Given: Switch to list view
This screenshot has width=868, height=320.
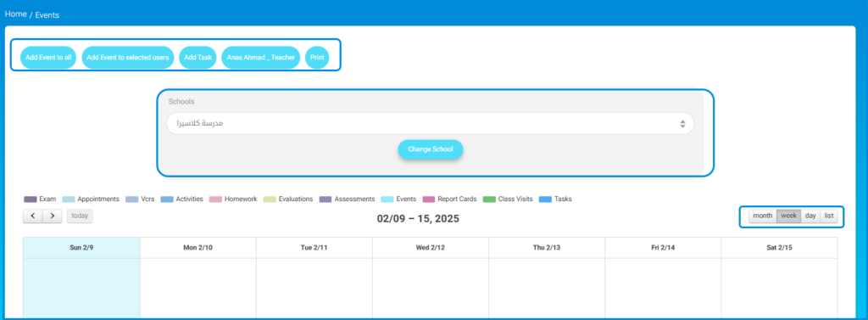Looking at the screenshot, I should click(x=829, y=216).
